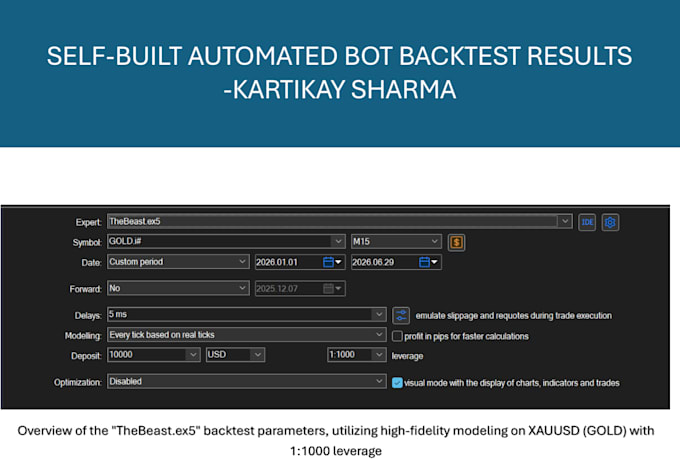Viewport: 680px width, 459px height.
Task: Click the title 'SELF-BUILT AUTOMATED BOT BACKTEST RESULTS'
Action: tap(340, 56)
